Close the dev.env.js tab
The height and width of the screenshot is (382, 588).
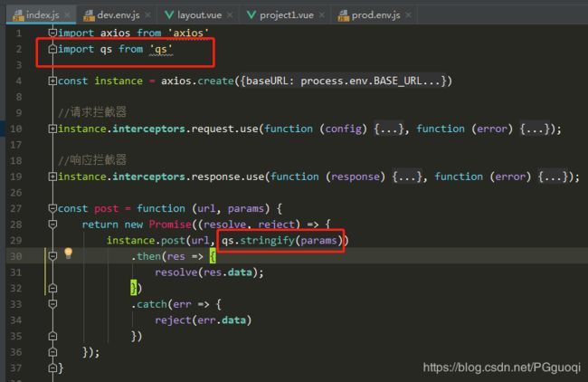[x=147, y=15]
